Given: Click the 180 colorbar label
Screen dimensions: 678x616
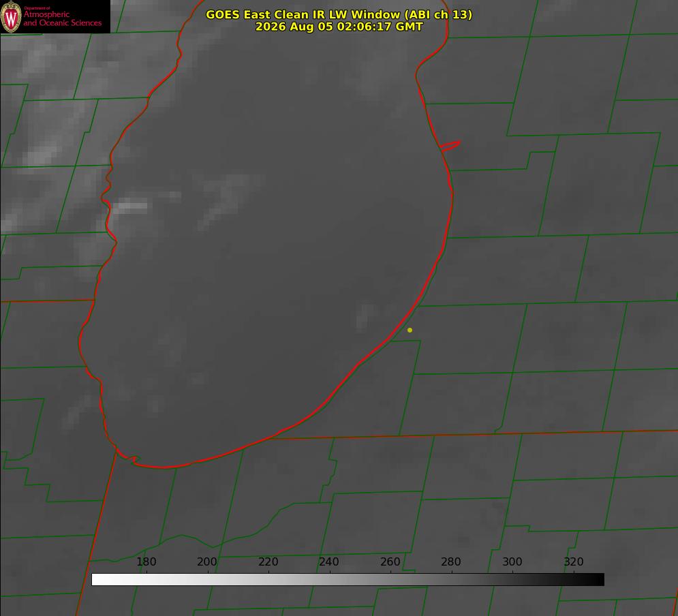Looking at the screenshot, I should (146, 561).
